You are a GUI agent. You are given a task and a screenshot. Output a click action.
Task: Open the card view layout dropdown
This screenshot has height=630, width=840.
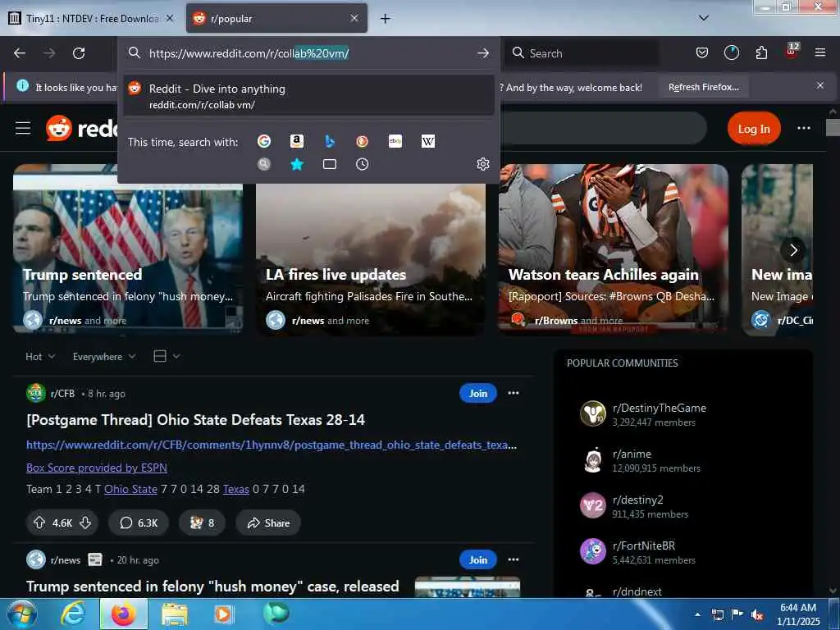click(x=167, y=356)
